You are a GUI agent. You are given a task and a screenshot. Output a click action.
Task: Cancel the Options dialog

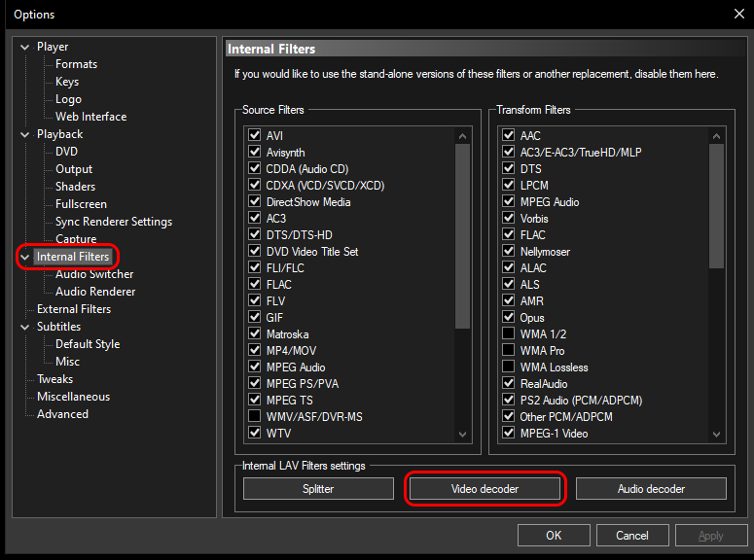point(632,536)
